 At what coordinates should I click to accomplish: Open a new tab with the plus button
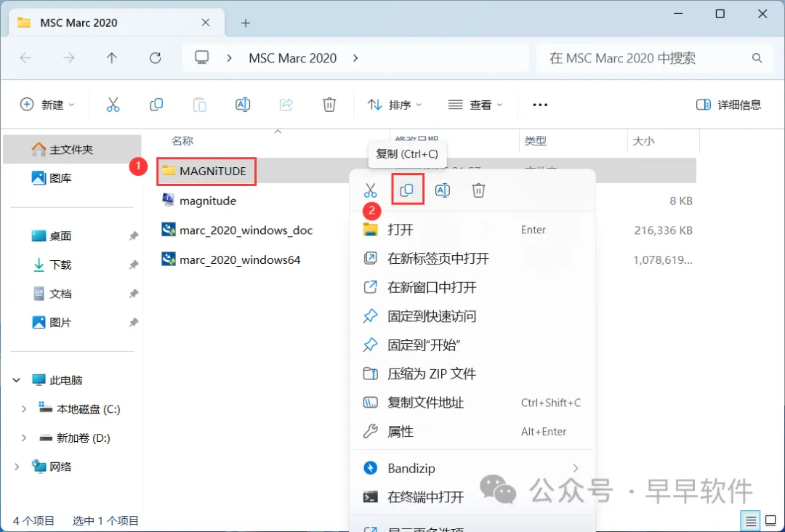(x=246, y=23)
